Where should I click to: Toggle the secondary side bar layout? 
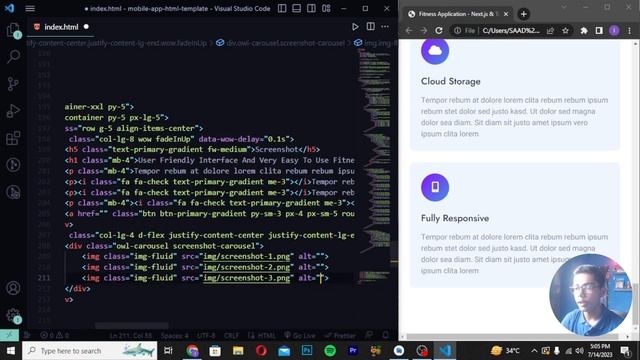pos(311,8)
